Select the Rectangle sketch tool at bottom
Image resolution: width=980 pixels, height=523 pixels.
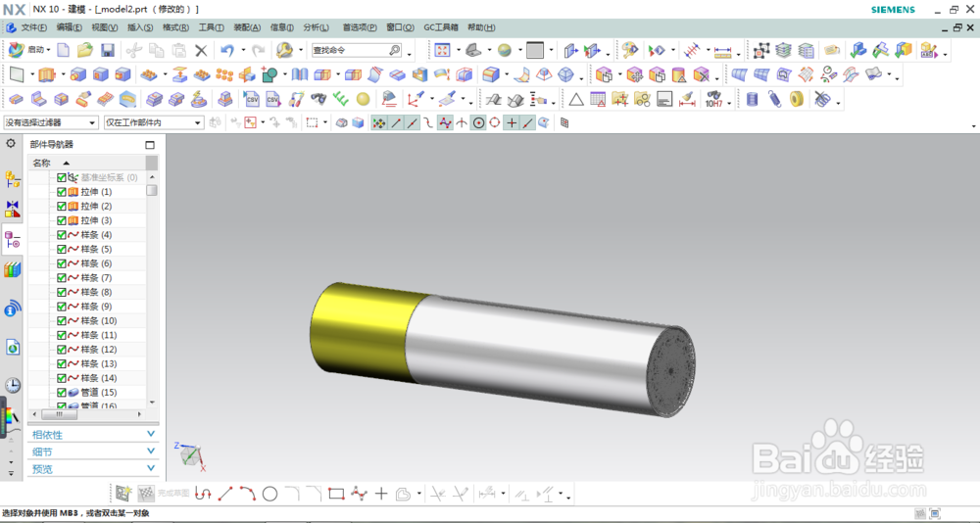pyautogui.click(x=336, y=494)
